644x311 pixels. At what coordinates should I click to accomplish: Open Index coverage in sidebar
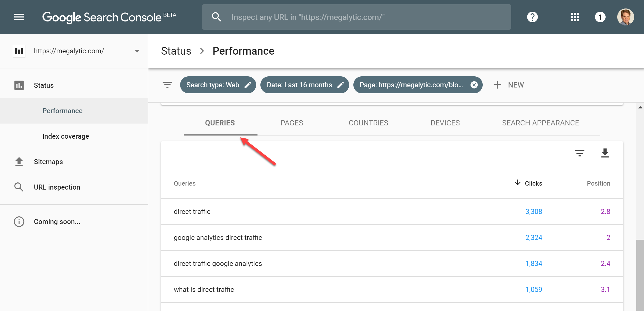click(x=65, y=136)
